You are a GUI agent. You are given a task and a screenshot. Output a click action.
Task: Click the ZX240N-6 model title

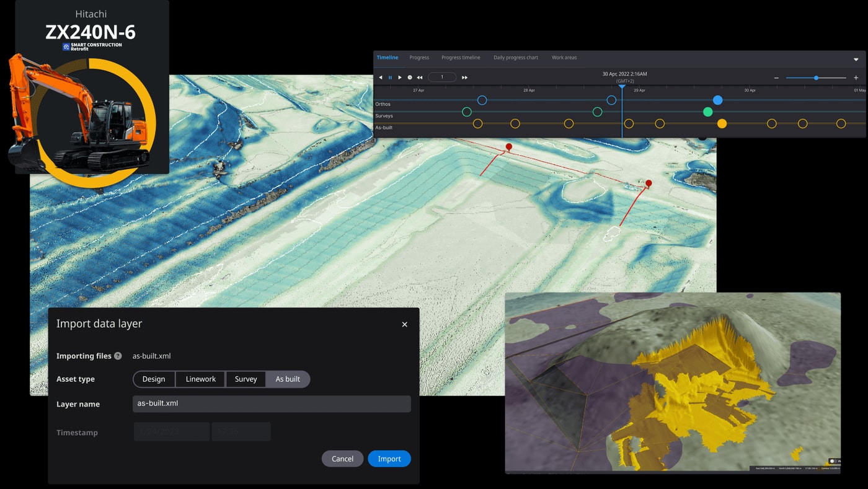91,32
